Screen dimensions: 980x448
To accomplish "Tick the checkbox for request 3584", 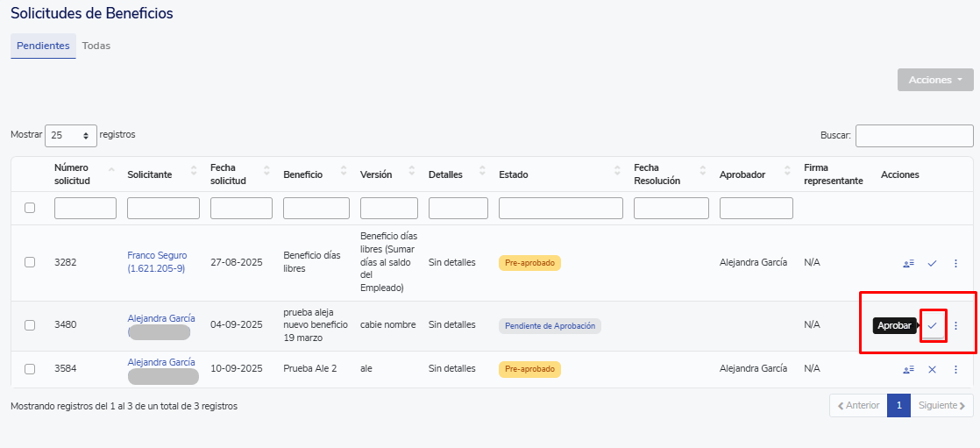I will (30, 369).
